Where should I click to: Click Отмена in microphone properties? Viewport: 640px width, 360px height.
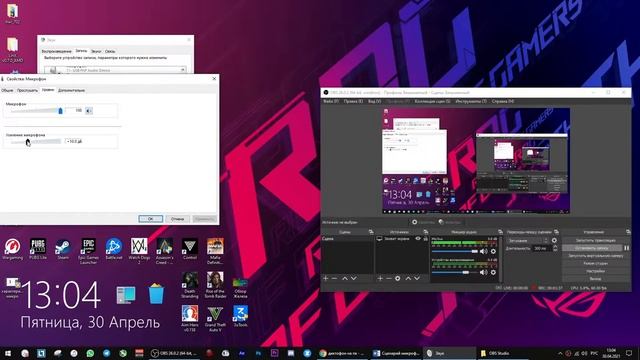point(178,219)
